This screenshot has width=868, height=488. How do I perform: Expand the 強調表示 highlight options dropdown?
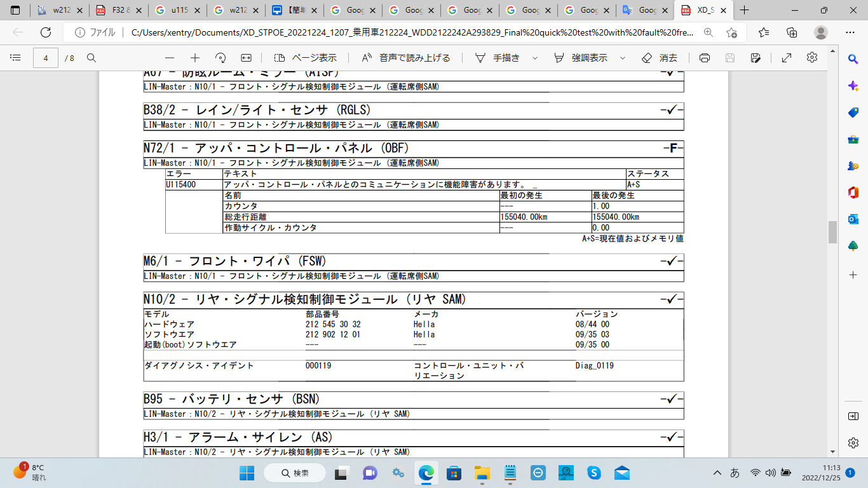pyautogui.click(x=623, y=58)
